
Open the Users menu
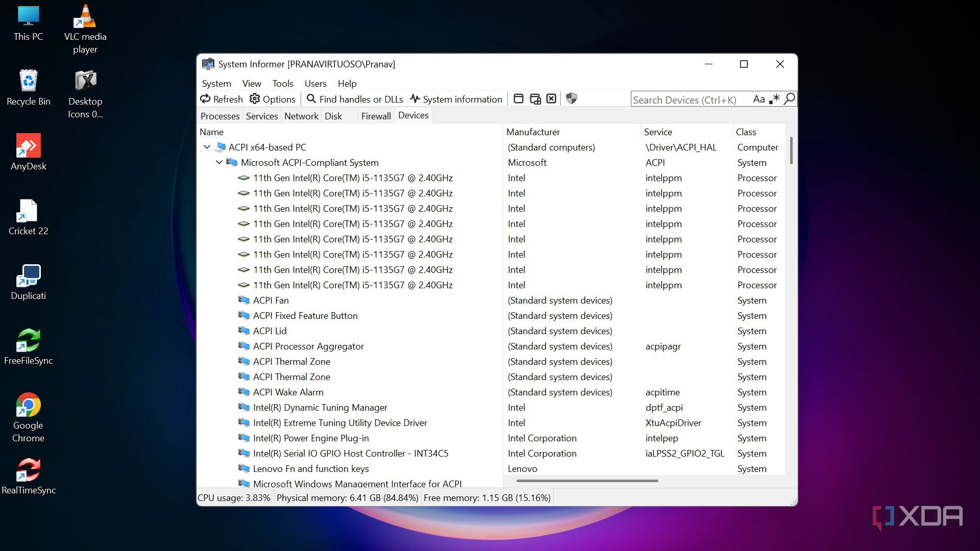315,83
